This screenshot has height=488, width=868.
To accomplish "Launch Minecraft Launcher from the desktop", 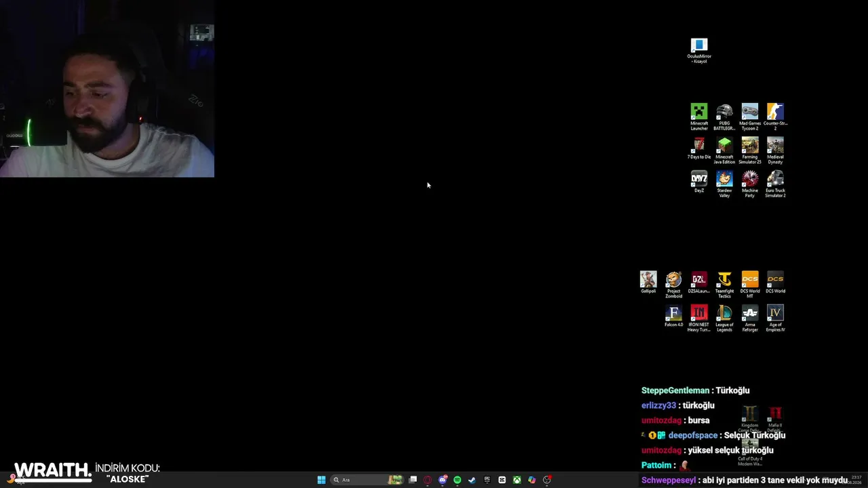I will coord(699,117).
